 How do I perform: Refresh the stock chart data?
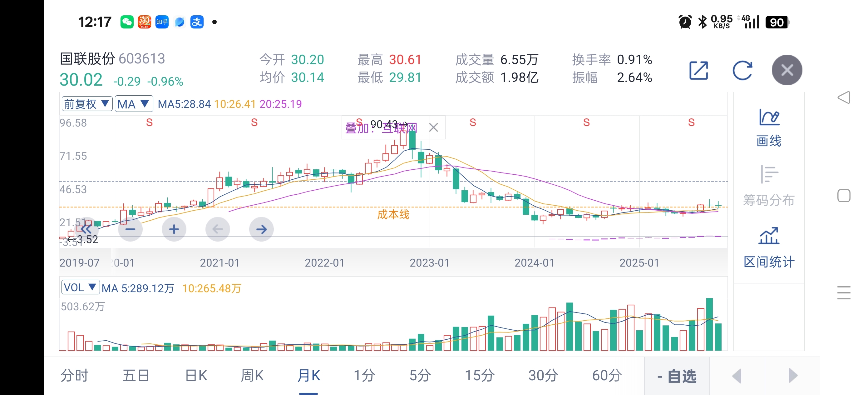pos(742,70)
